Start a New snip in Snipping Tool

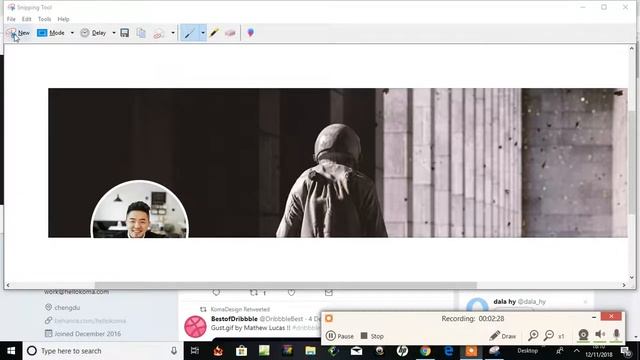tap(18, 33)
